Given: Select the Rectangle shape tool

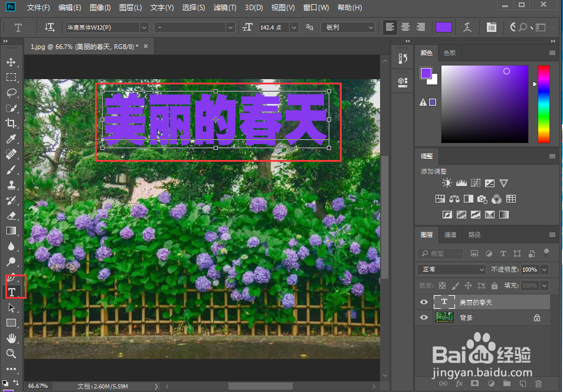Looking at the screenshot, I should 11,323.
